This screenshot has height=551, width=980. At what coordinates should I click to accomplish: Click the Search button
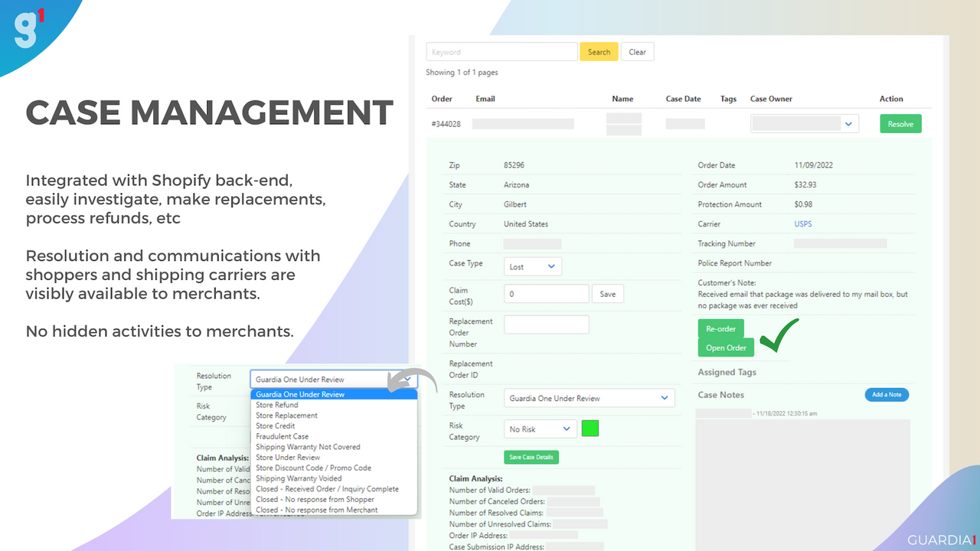[x=599, y=52]
